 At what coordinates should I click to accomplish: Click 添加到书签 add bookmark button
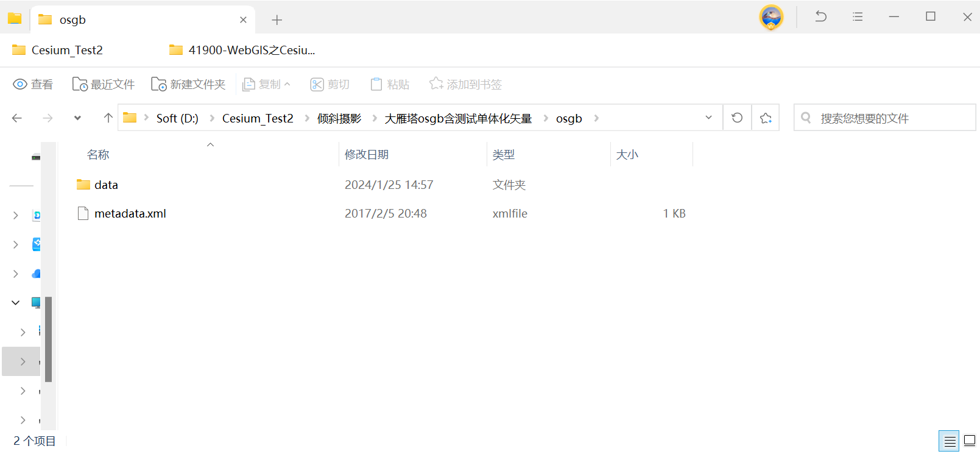[465, 84]
